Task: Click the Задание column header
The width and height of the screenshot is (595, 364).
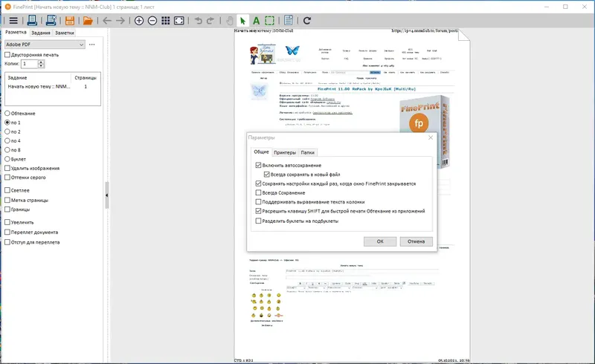Action: click(x=38, y=78)
